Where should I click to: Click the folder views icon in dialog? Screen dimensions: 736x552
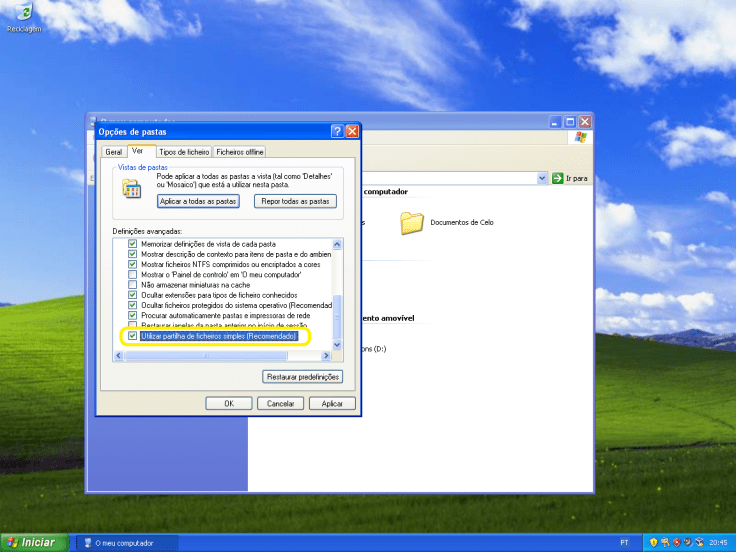(x=131, y=189)
